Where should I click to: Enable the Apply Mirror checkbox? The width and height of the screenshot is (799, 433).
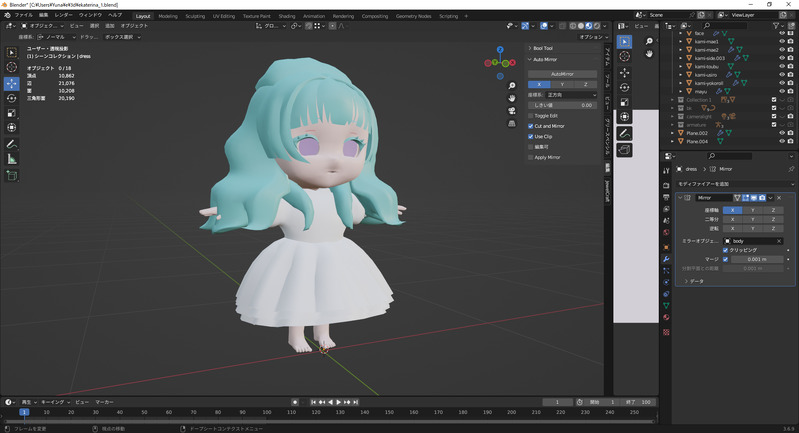[x=531, y=157]
